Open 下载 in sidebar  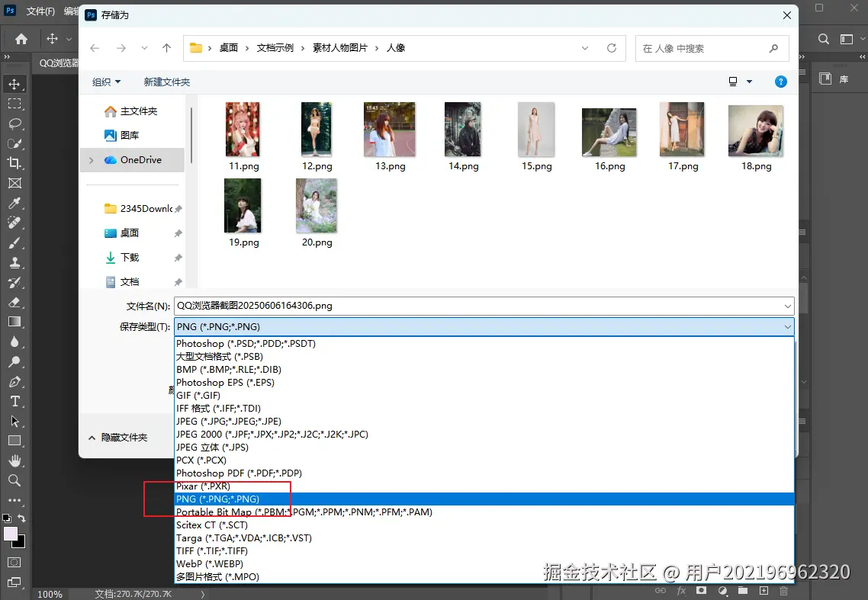click(122, 258)
